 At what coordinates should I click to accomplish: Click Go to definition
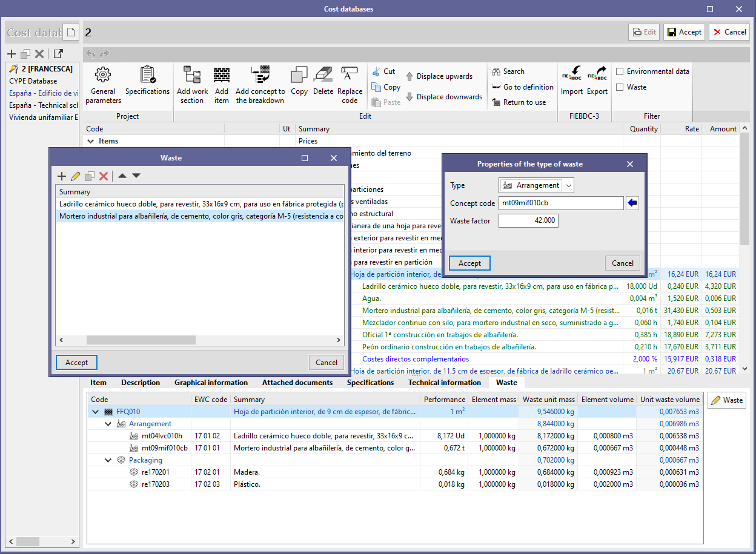[x=522, y=87]
